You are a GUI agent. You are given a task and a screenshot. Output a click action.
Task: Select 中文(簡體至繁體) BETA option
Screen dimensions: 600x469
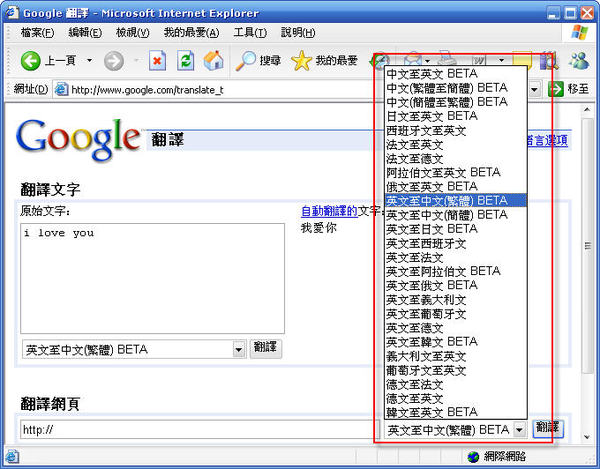coord(456,101)
